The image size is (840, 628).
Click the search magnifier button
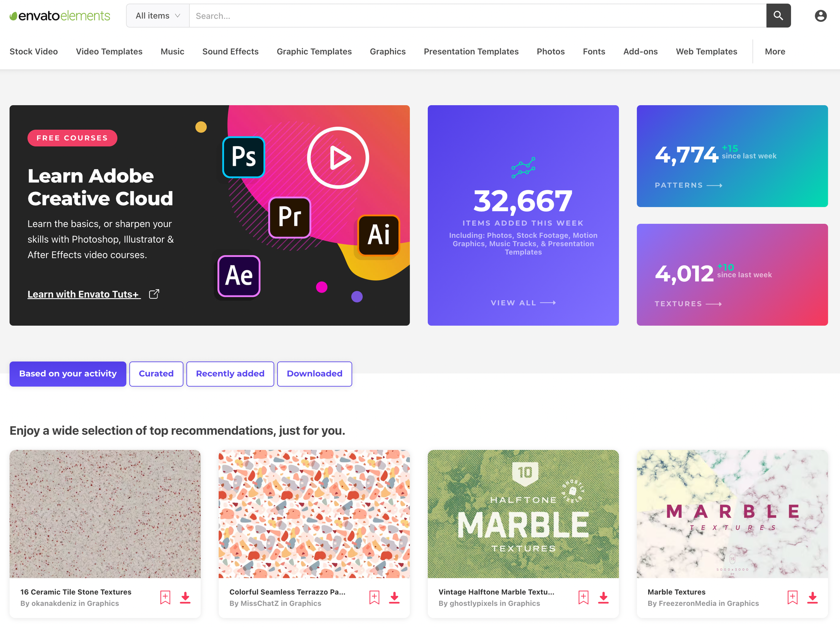tap(778, 15)
